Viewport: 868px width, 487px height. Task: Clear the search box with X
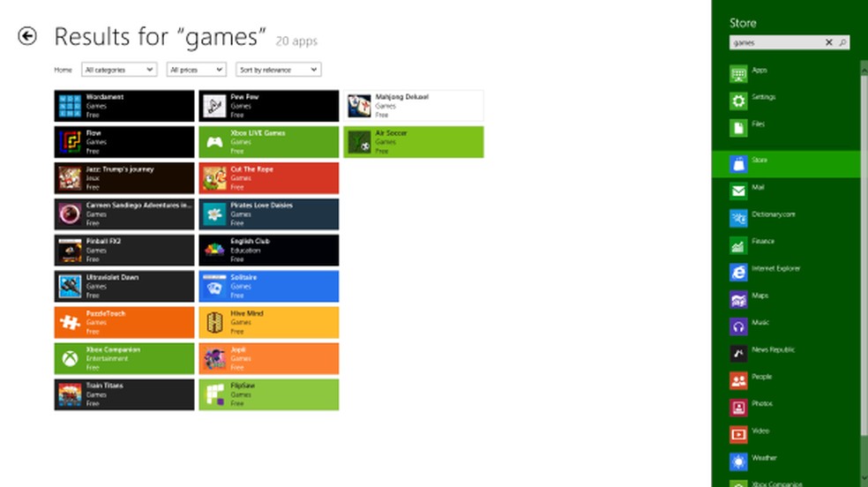coord(828,42)
